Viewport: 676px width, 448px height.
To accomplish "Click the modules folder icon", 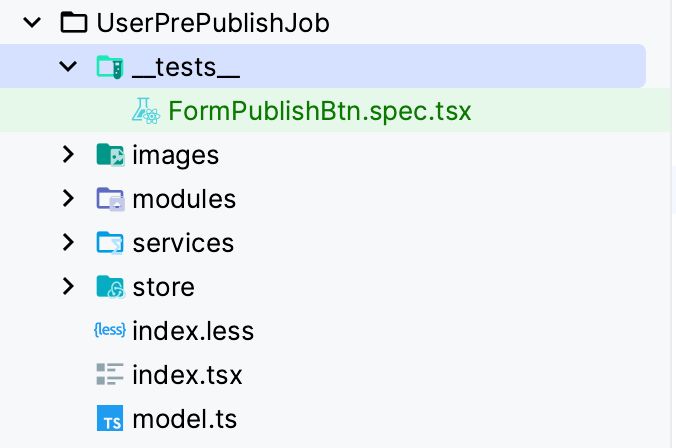I will [109, 199].
